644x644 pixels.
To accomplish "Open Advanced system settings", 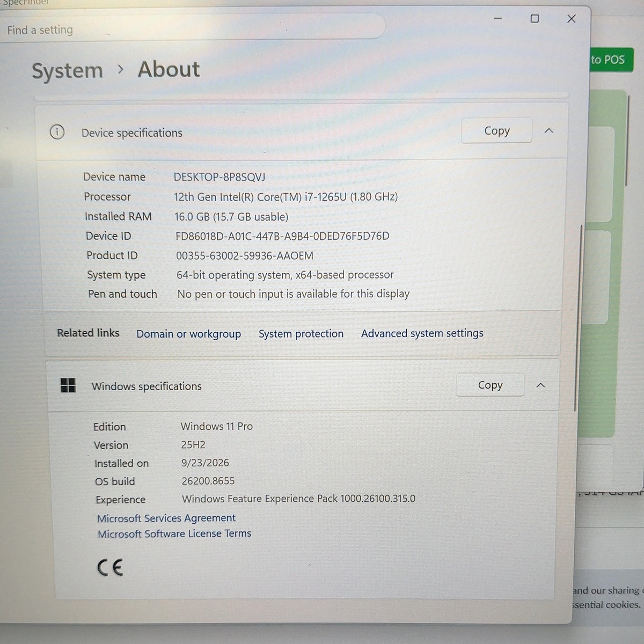I will click(422, 333).
